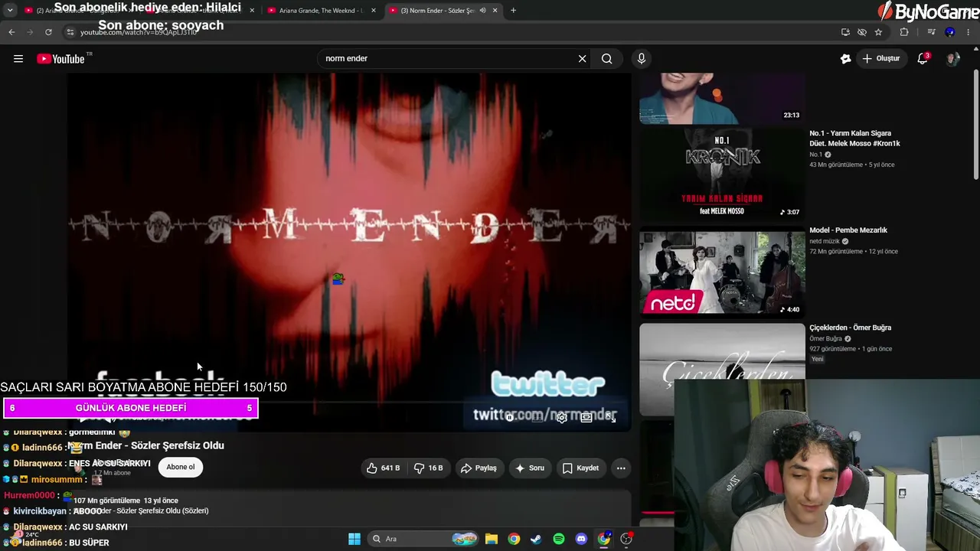
Task: Reload the current page
Action: point(48,32)
